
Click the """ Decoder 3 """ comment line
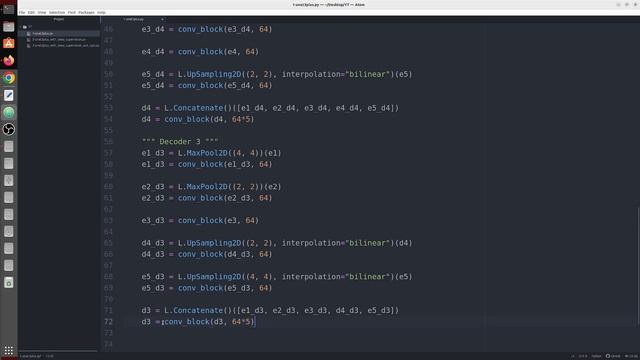(x=180, y=142)
